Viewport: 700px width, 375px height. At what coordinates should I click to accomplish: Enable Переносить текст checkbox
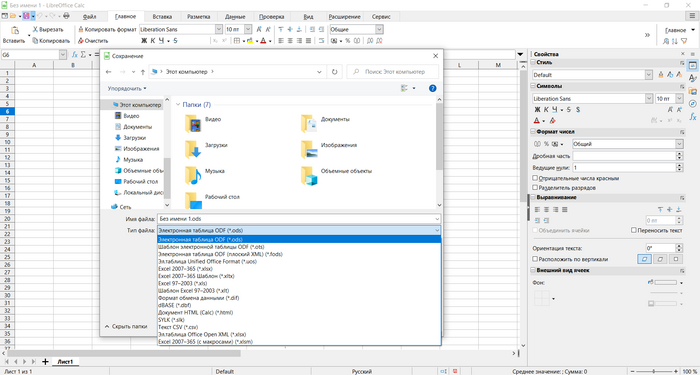pos(633,230)
